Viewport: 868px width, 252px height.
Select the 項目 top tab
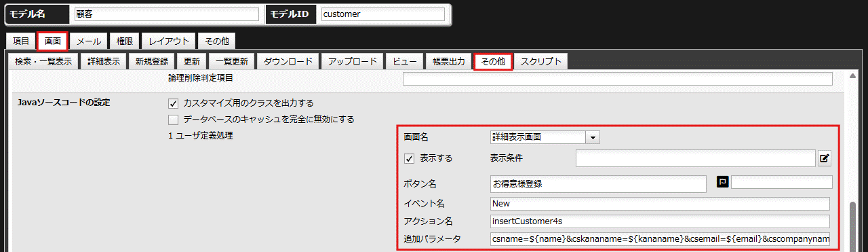[x=21, y=41]
